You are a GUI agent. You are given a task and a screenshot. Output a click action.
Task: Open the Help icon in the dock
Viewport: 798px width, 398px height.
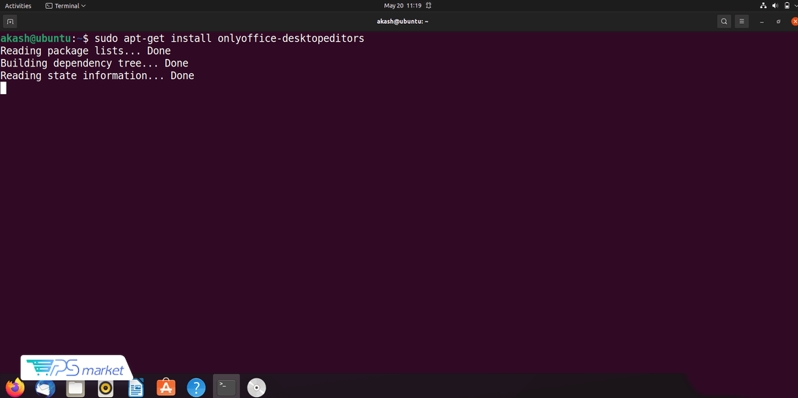[x=196, y=388]
